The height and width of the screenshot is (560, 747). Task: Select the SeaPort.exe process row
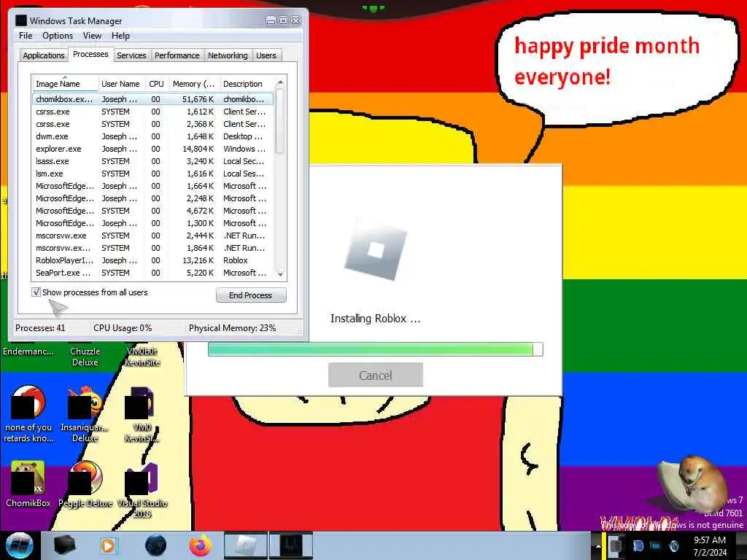(152, 273)
